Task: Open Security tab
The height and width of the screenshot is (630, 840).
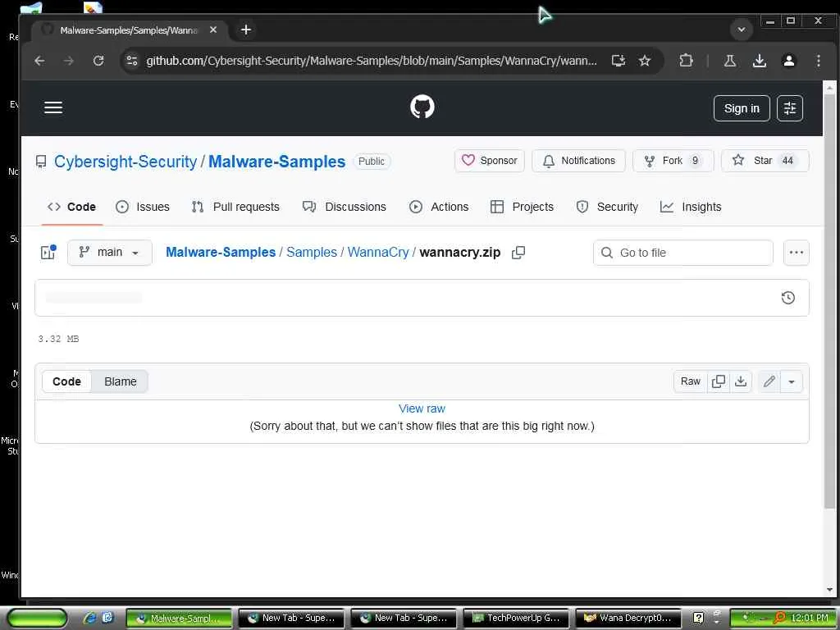Action: 608,207
